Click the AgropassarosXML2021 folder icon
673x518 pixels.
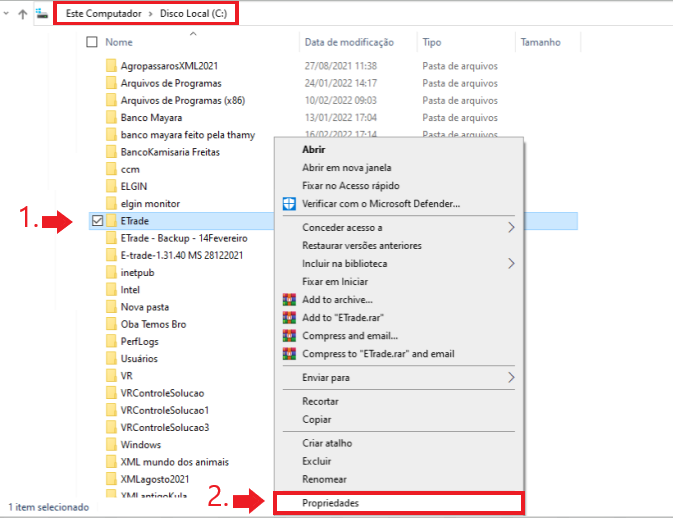pos(111,66)
